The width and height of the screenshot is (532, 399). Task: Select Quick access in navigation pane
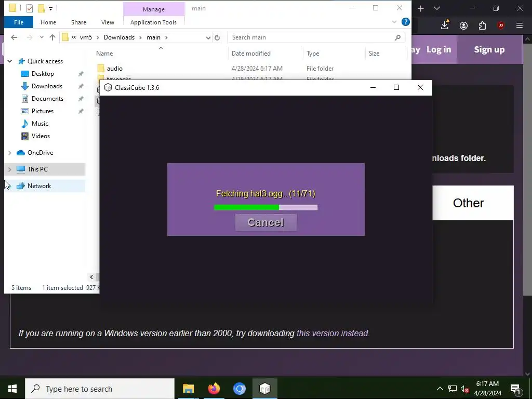point(45,61)
